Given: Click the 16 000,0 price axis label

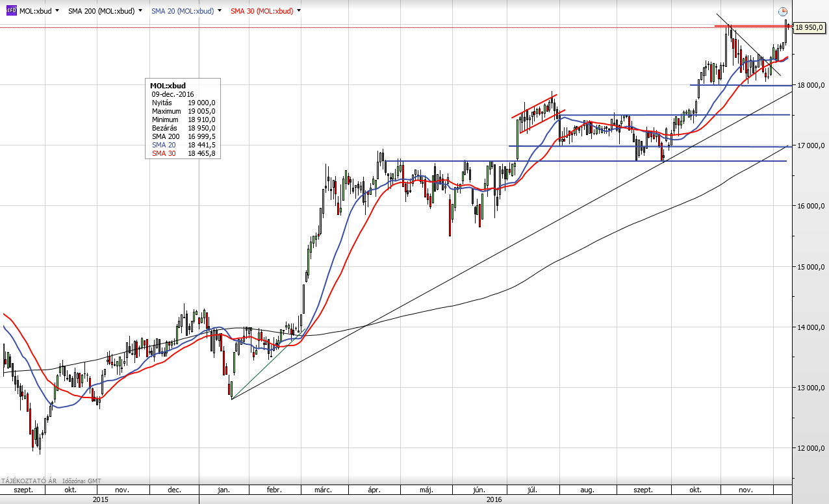Looking at the screenshot, I should 812,206.
